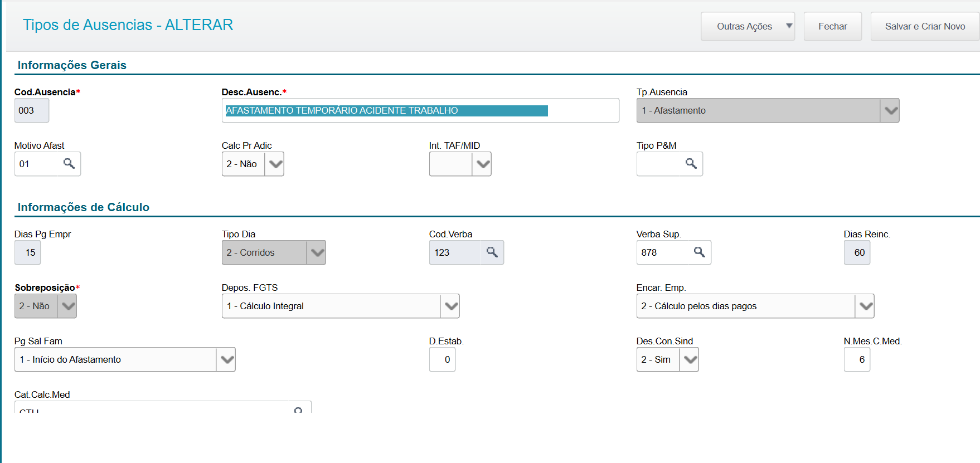Viewport: 980px width, 463px height.
Task: Open the Verba Sup. lookup magnifier
Action: pyautogui.click(x=699, y=252)
